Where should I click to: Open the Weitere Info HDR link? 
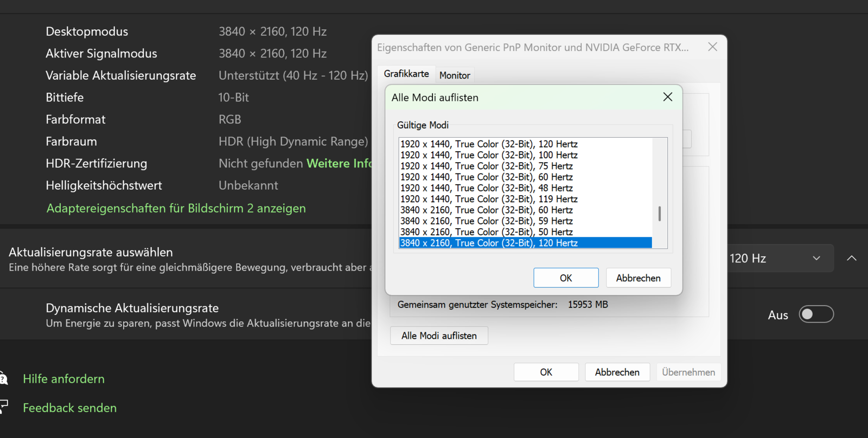(339, 163)
